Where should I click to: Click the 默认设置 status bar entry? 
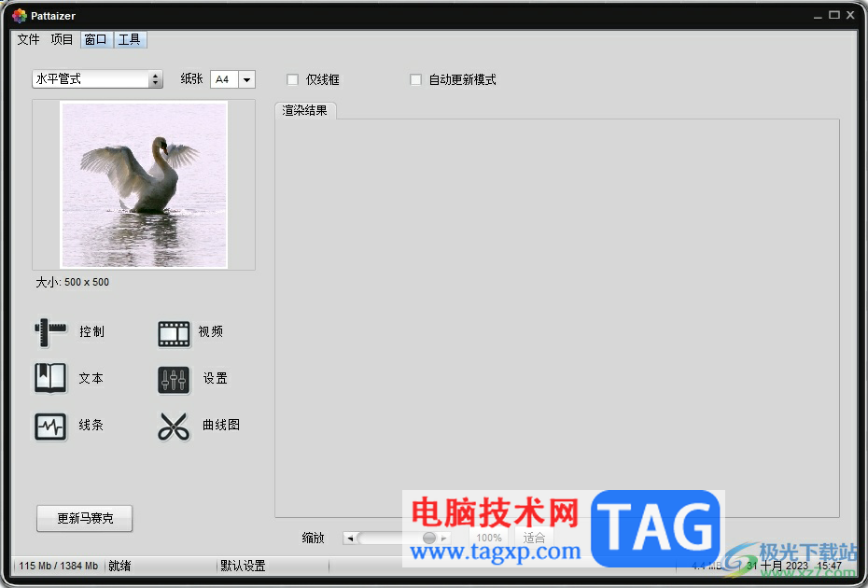coord(243,566)
